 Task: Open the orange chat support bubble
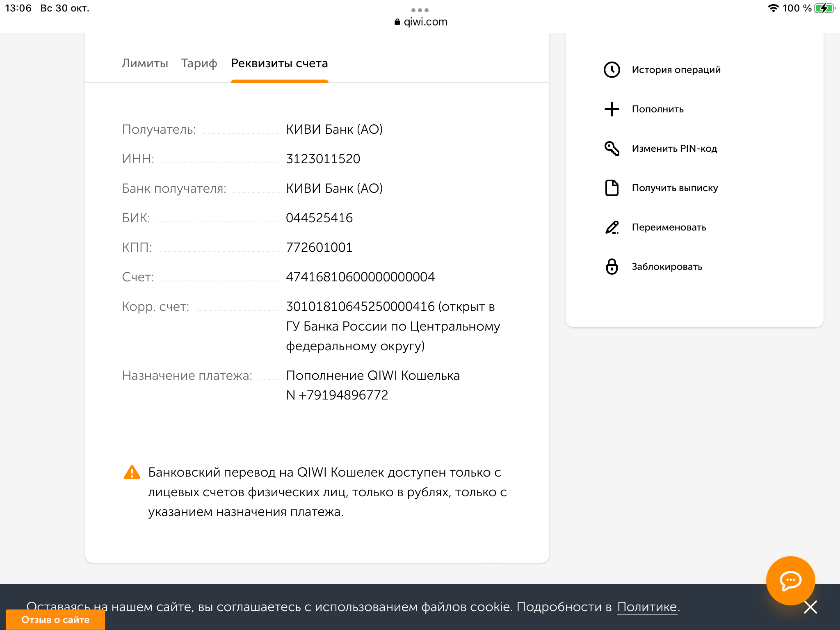(x=790, y=580)
